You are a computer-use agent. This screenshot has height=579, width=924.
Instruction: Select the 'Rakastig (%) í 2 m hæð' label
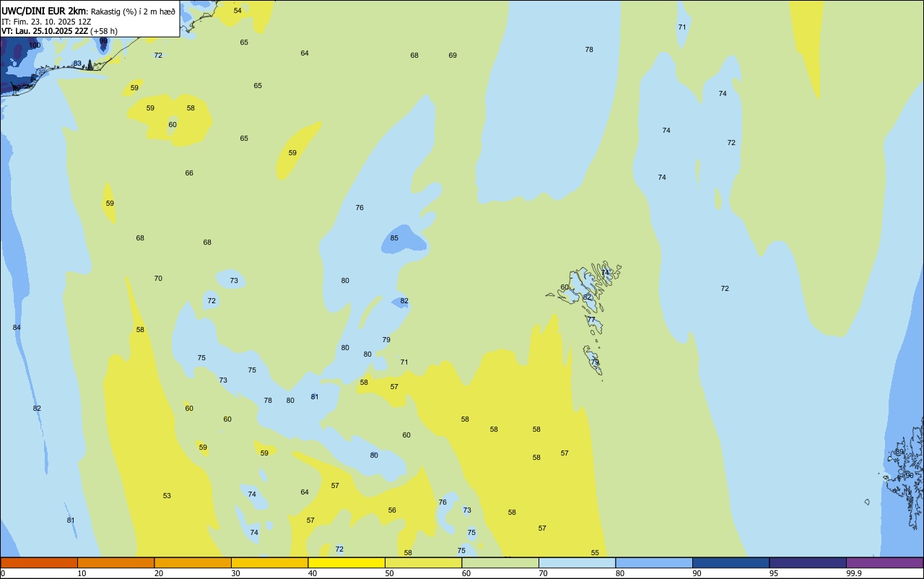coord(133,12)
